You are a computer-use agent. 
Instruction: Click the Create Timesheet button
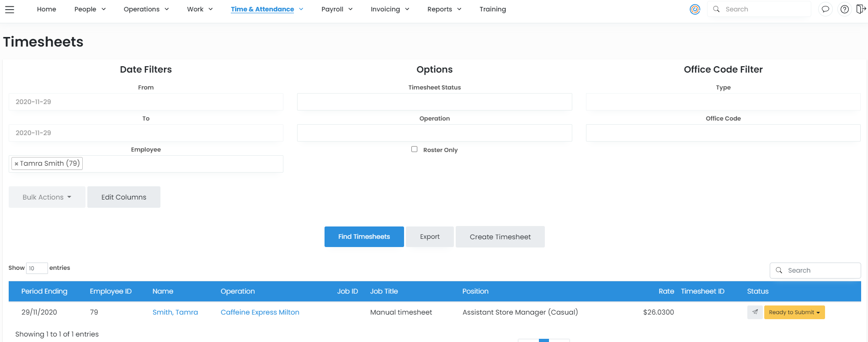point(500,237)
